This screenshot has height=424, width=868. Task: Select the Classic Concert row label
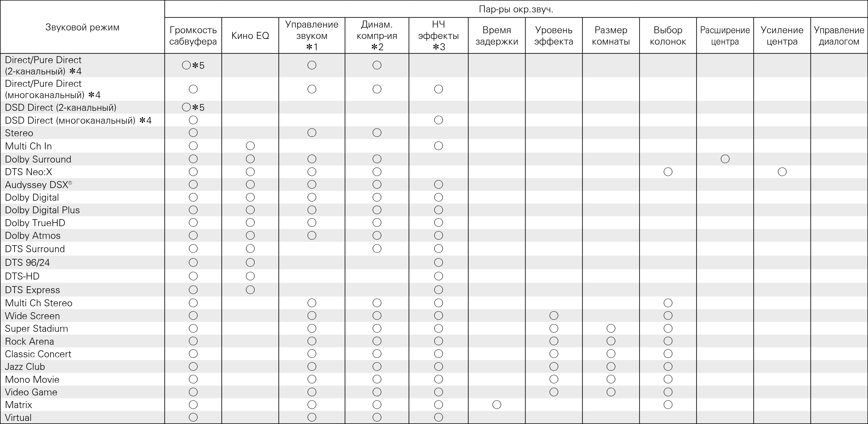[38, 354]
